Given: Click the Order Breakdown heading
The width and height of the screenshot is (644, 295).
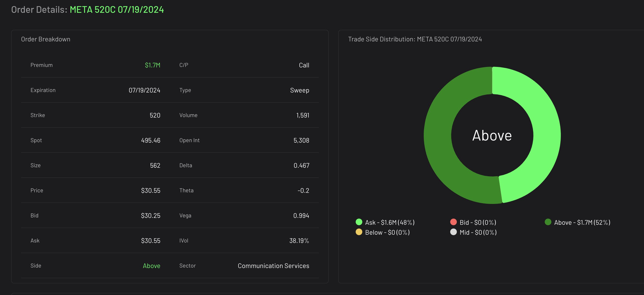Looking at the screenshot, I should point(46,39).
